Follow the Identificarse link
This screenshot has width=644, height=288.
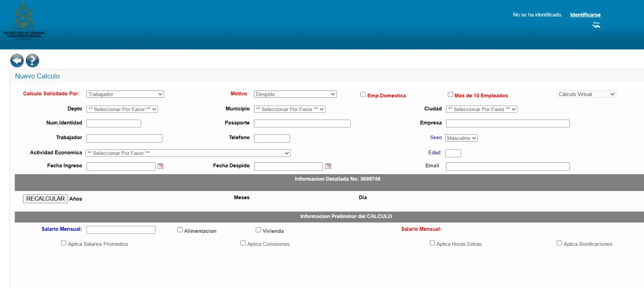pos(585,15)
